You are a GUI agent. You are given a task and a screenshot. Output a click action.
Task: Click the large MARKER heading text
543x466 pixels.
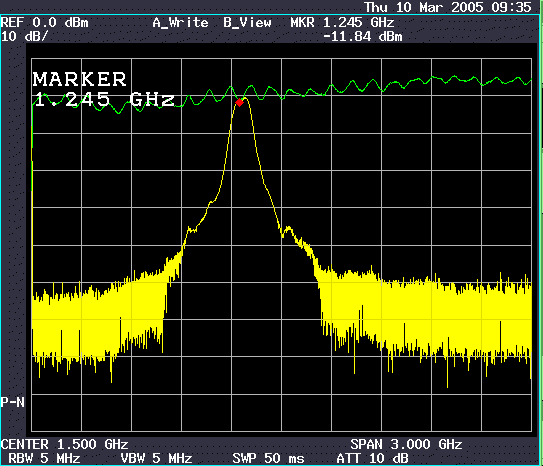(x=80, y=79)
